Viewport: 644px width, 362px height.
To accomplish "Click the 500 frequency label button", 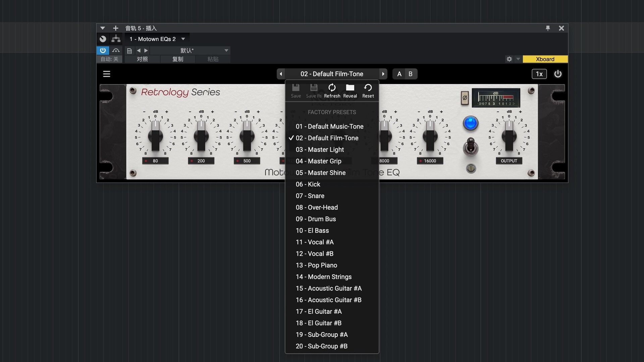I will point(247,161).
